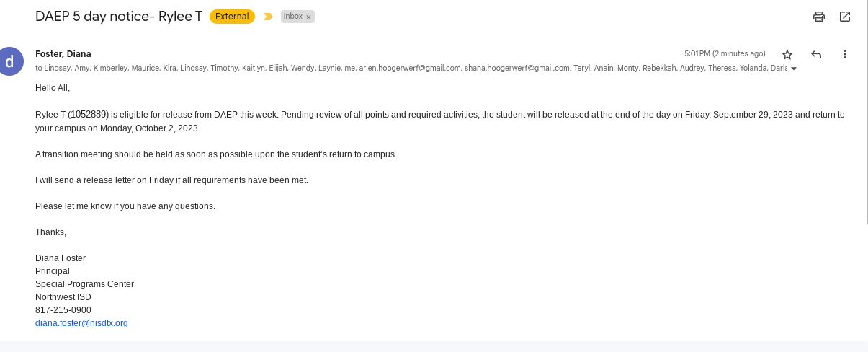Click the Special Programs Center signature line
The image size is (868, 352).
(x=84, y=284)
